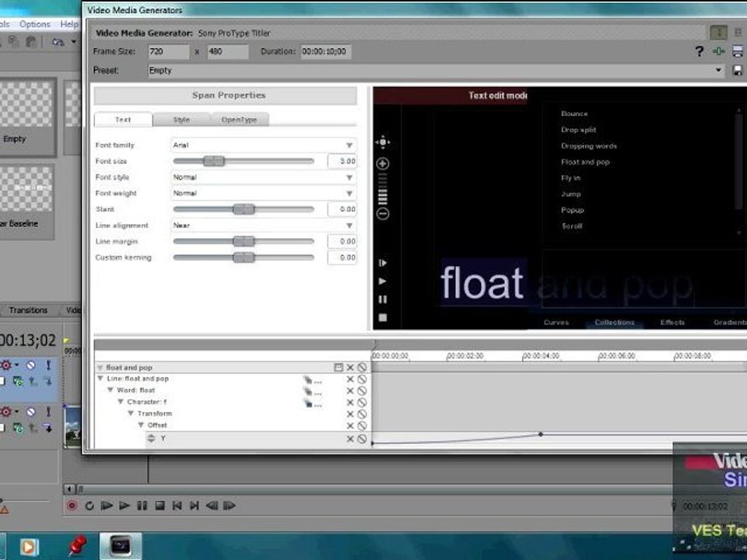
Task: Save the preset with the floppy disk icon
Action: [737, 71]
